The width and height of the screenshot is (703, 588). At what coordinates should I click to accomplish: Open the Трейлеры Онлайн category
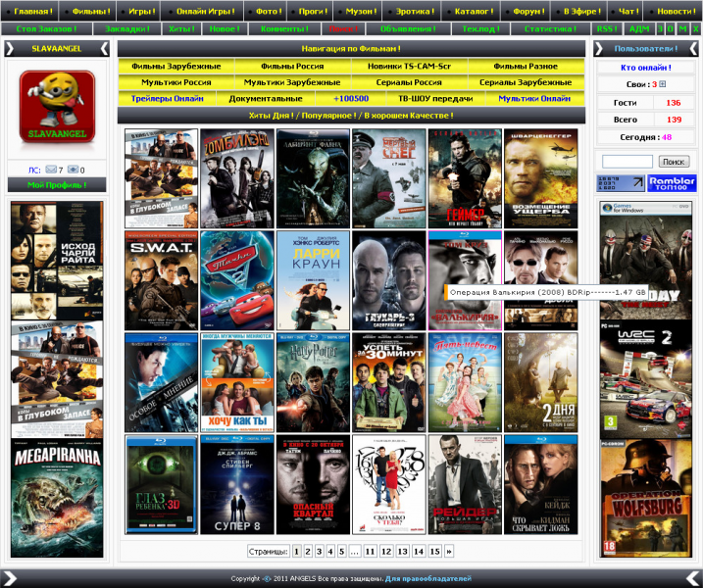pos(168,99)
